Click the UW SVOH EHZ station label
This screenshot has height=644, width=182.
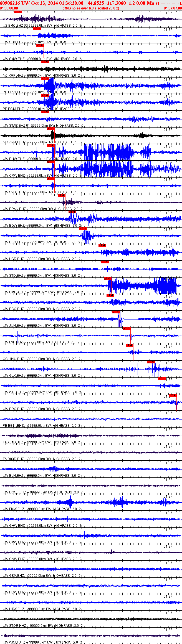point(42,192)
